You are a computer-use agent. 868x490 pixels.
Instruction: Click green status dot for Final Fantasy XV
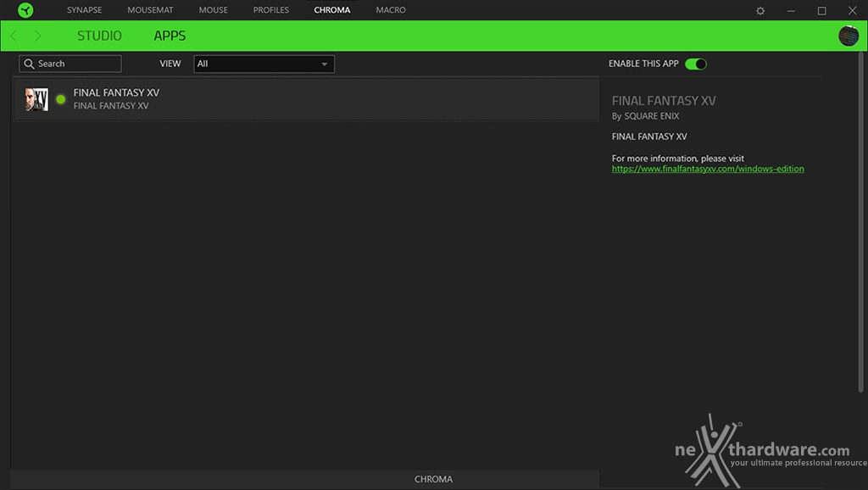[61, 99]
